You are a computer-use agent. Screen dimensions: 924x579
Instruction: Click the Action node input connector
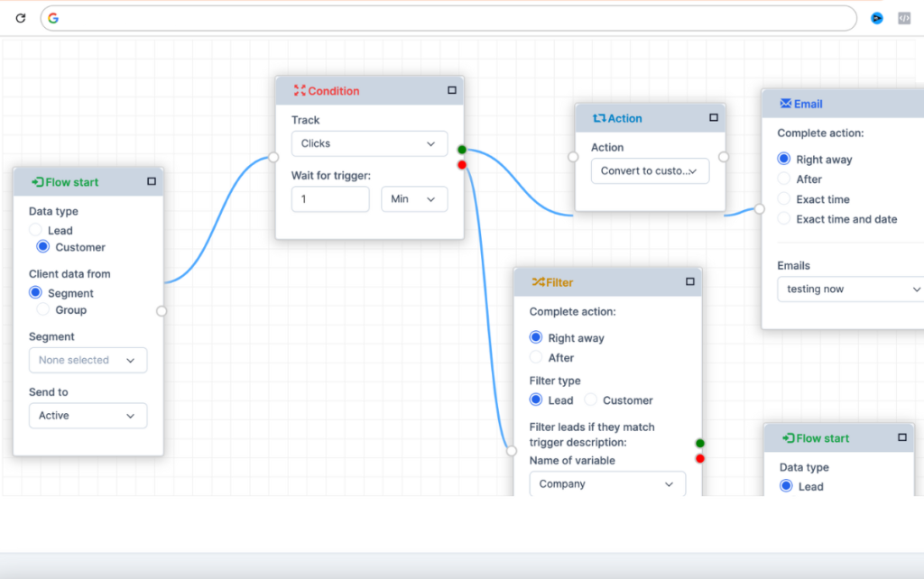tap(573, 157)
